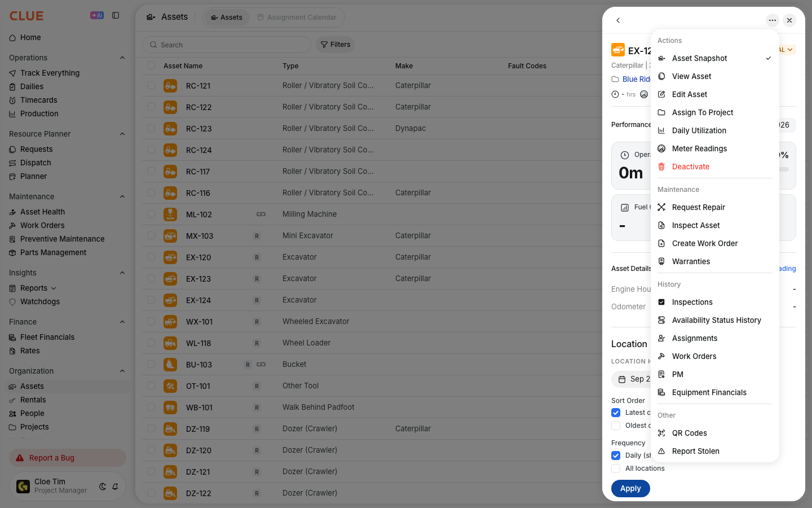Choose Deactivate in the actions menu
812x508 pixels.
715,167
